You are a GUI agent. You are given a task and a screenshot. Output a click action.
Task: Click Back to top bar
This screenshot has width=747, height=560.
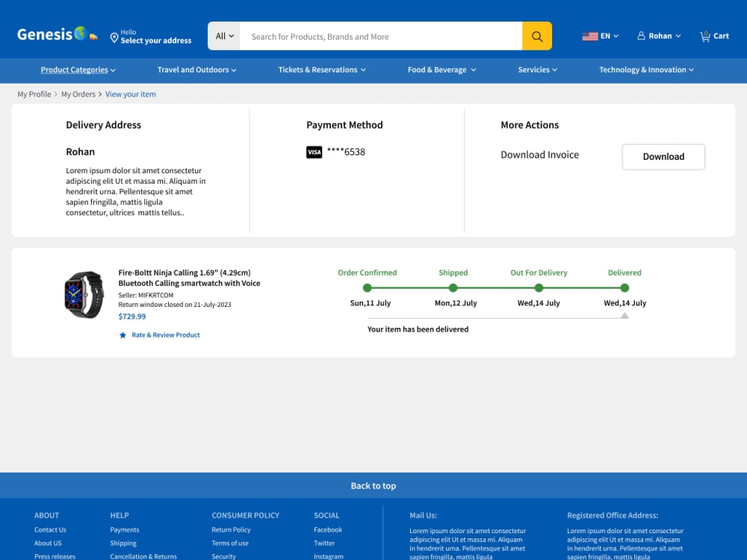point(373,486)
